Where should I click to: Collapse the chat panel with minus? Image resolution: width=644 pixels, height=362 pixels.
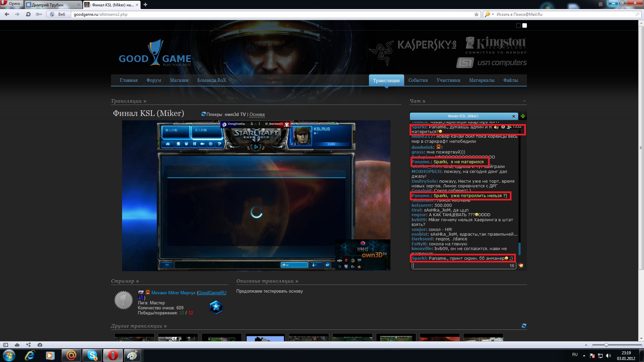click(x=524, y=101)
